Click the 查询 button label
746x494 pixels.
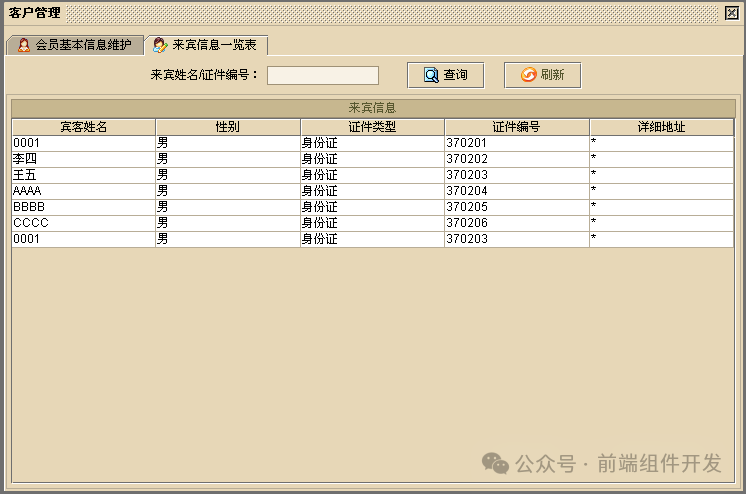click(455, 75)
